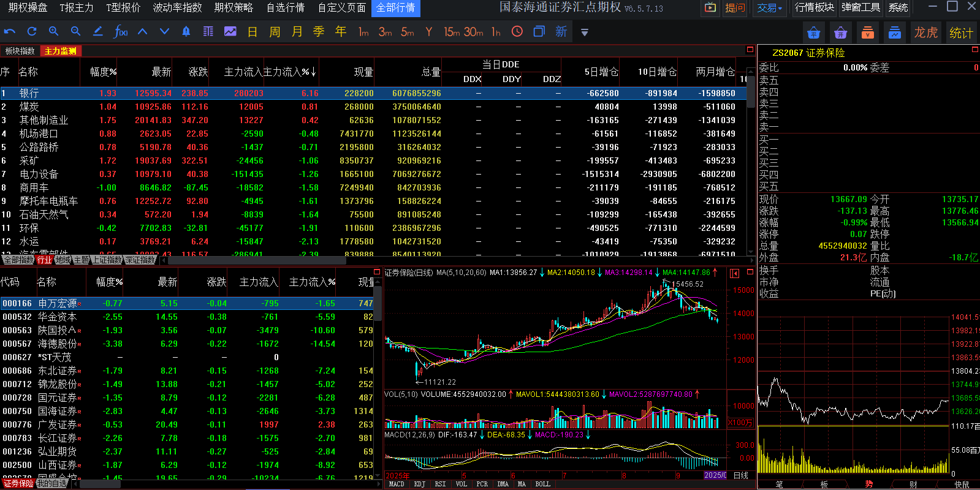Select the 板块指数 tab
This screenshot has height=490, width=980.
click(x=20, y=51)
